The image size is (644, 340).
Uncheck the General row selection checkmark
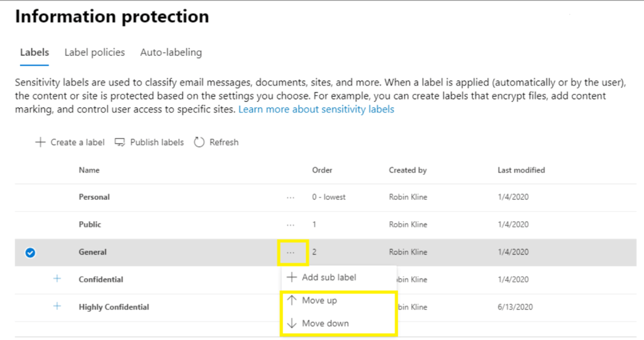tap(30, 253)
